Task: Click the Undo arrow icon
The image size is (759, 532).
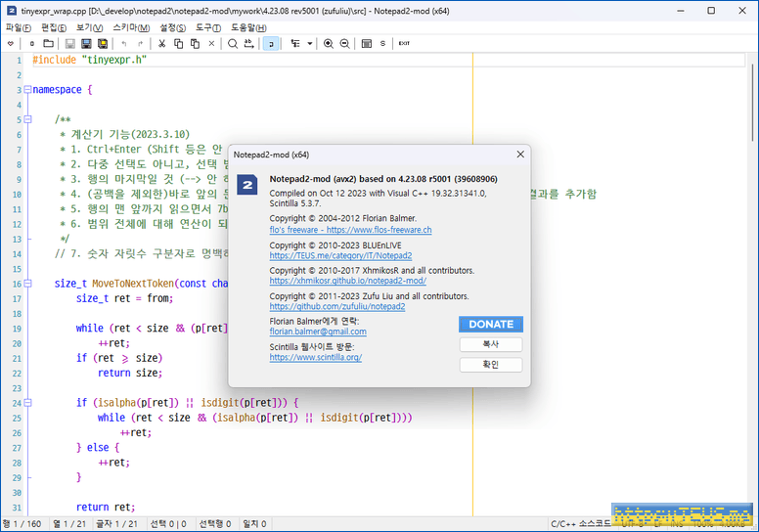Action: point(124,44)
